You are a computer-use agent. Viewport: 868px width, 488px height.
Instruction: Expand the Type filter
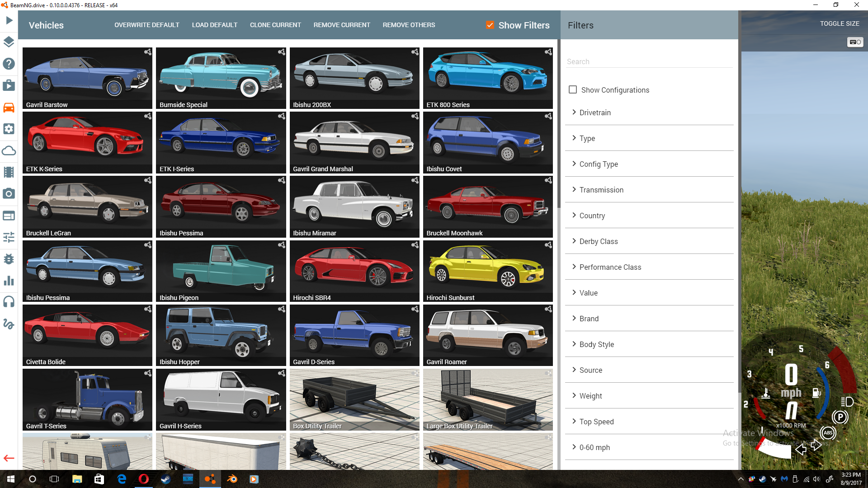pyautogui.click(x=649, y=138)
